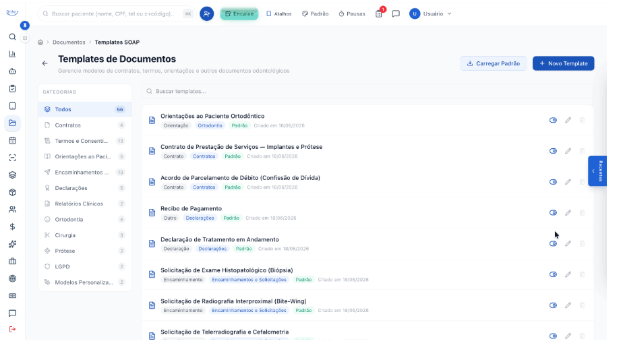Click the red logout sidebar icon
The image size is (623, 364).
coord(12,329)
